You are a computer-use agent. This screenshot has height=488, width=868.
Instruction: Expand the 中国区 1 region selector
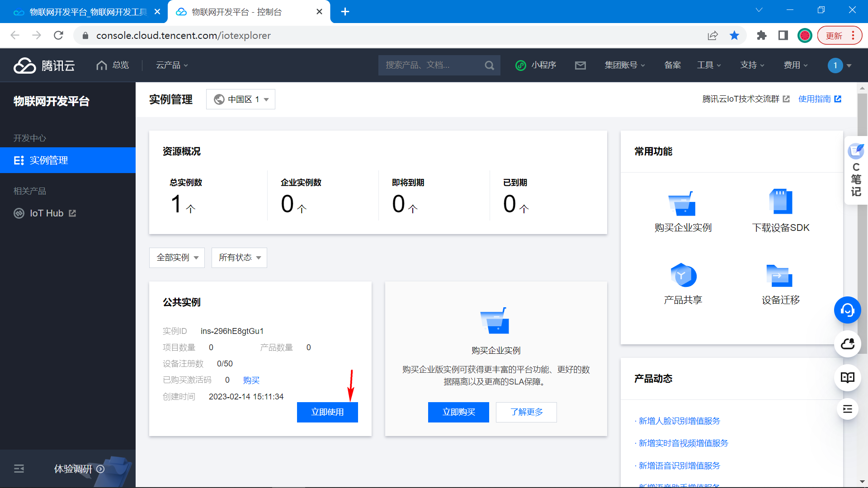tap(241, 99)
